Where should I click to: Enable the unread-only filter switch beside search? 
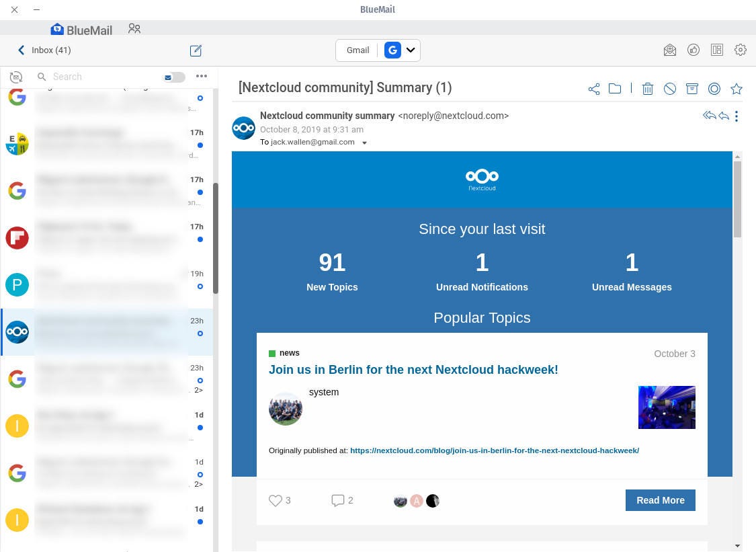[x=174, y=77]
